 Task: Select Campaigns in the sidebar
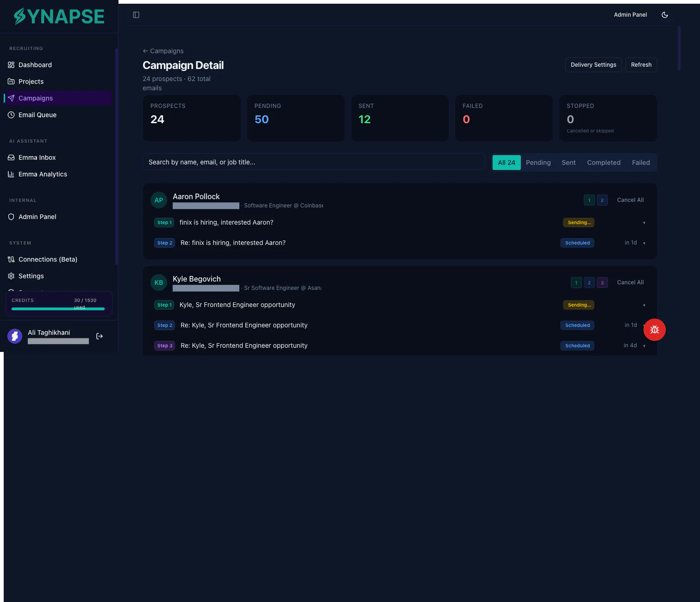click(x=58, y=98)
